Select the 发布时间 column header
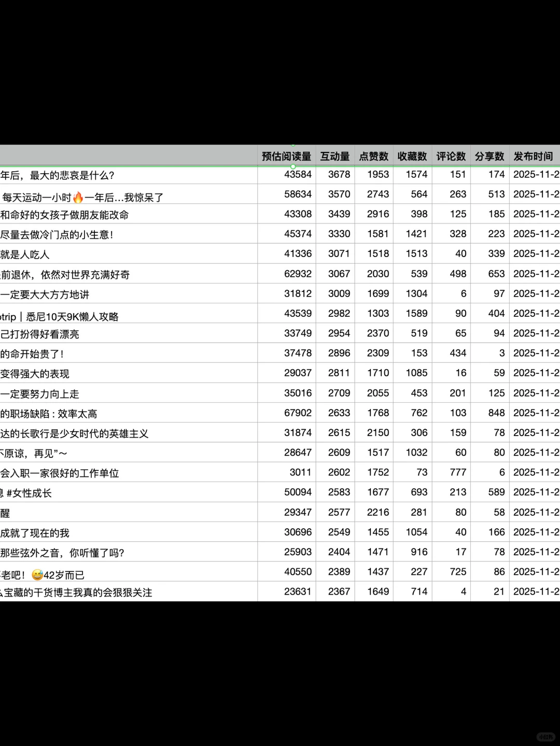This screenshot has width=560, height=746. coord(534,156)
